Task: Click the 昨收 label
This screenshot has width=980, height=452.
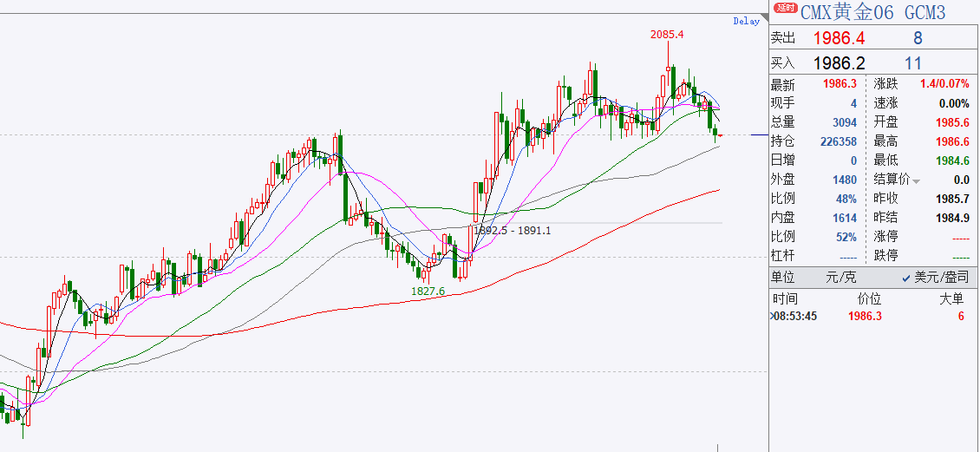Action: click(x=885, y=199)
